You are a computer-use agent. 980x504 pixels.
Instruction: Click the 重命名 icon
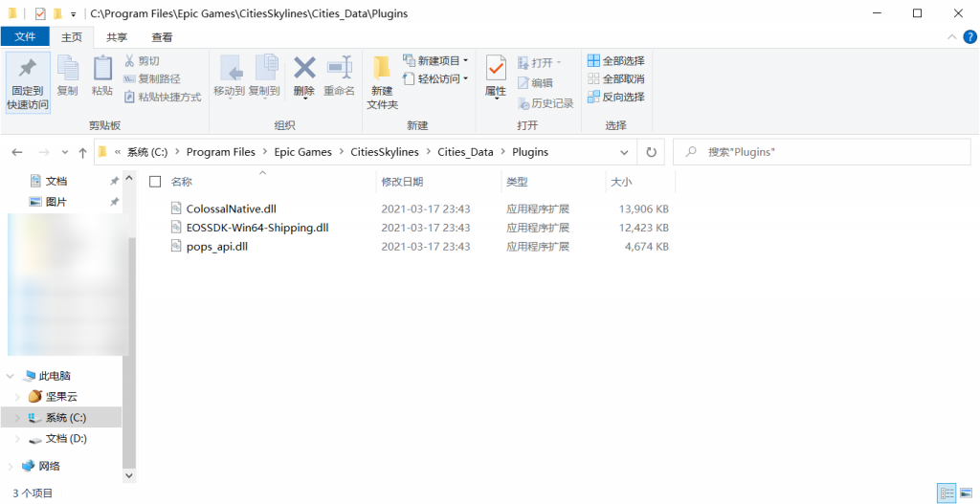340,68
